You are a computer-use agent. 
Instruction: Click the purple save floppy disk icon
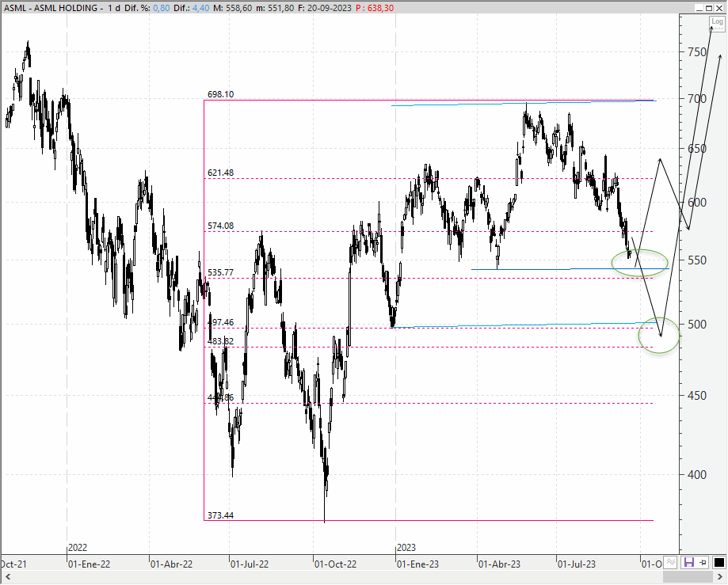(689, 563)
